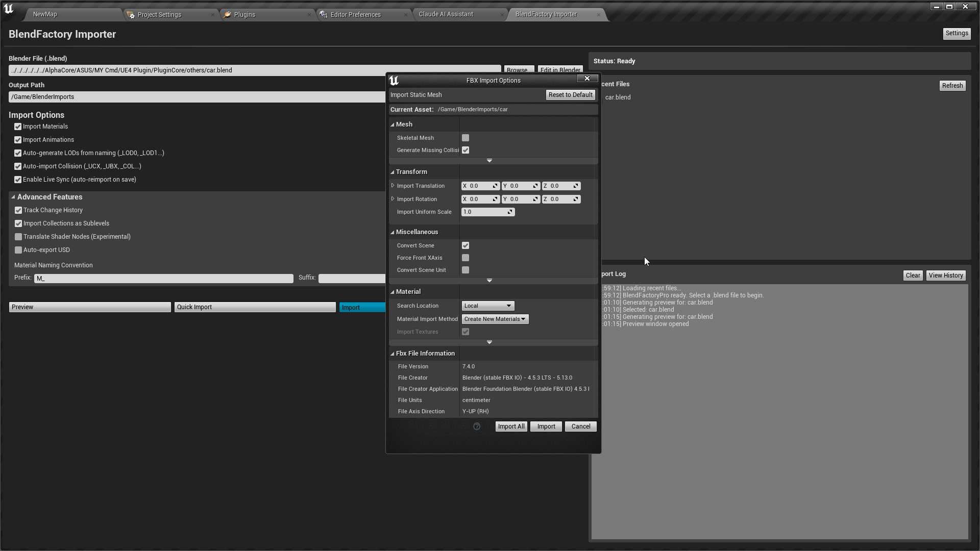The width and height of the screenshot is (980, 551).
Task: Show advanced options under Miscellaneous section
Action: point(489,281)
